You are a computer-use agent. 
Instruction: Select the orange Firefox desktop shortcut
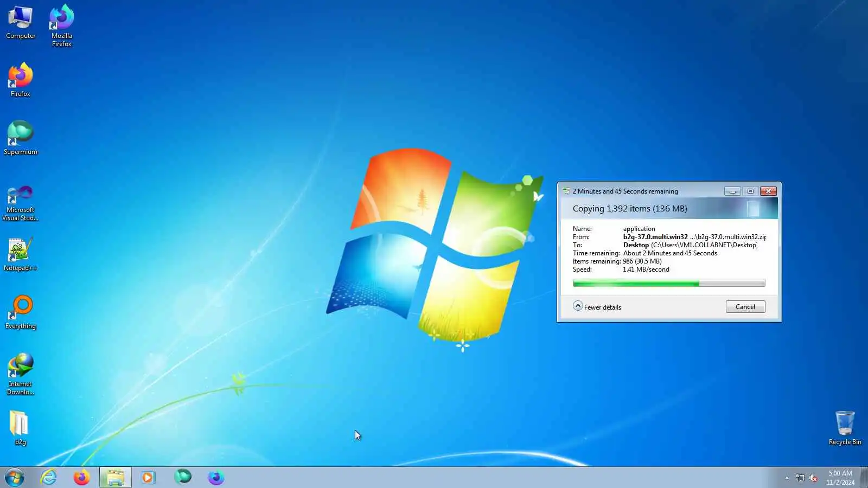pyautogui.click(x=21, y=80)
